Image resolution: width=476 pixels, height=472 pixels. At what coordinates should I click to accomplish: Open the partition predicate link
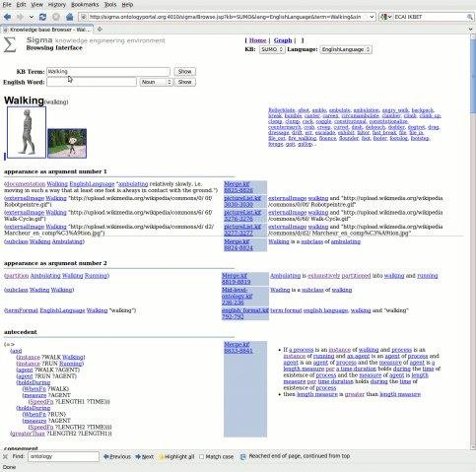[17, 276]
